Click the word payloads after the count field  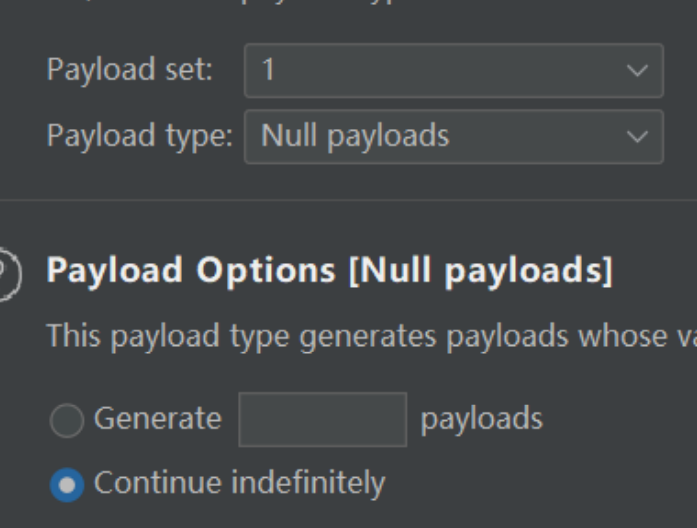coord(482,420)
